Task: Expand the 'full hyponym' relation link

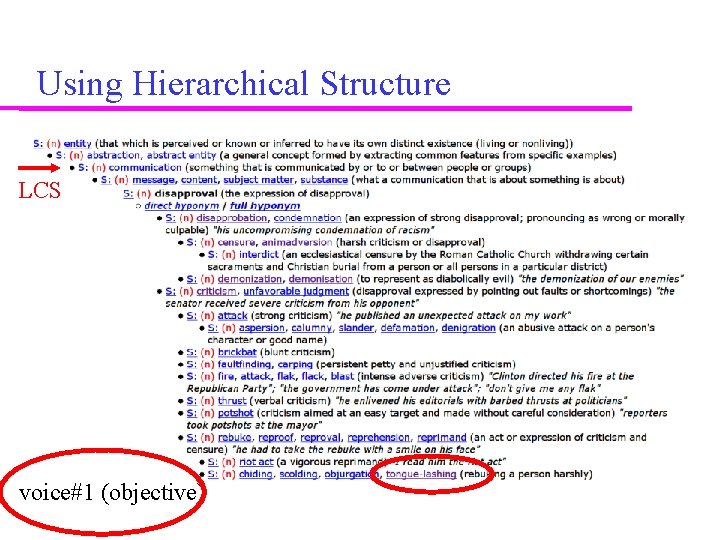Action: (264, 206)
